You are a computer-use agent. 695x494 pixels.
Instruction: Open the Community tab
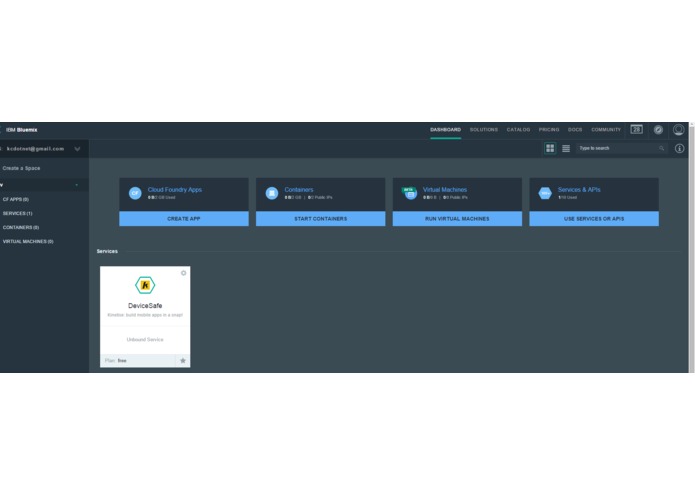click(606, 130)
